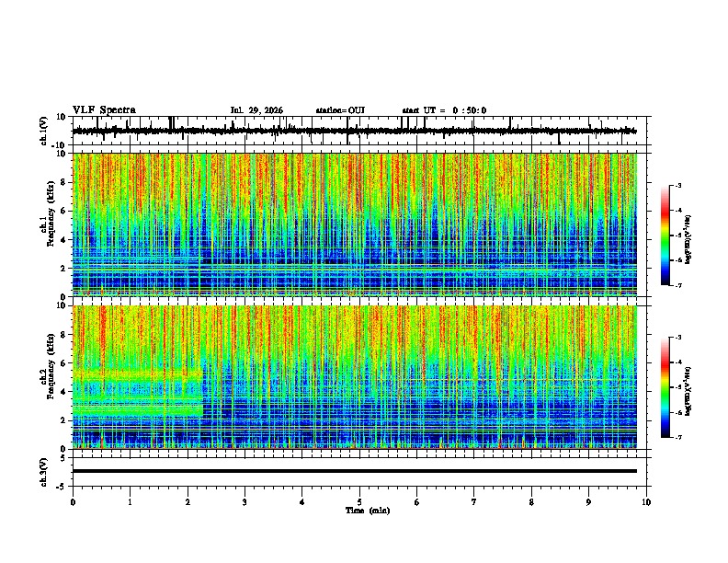Click the ch.2 spectrogram color scale bar
Viewport: 728px width, 563px height.
tap(665, 387)
